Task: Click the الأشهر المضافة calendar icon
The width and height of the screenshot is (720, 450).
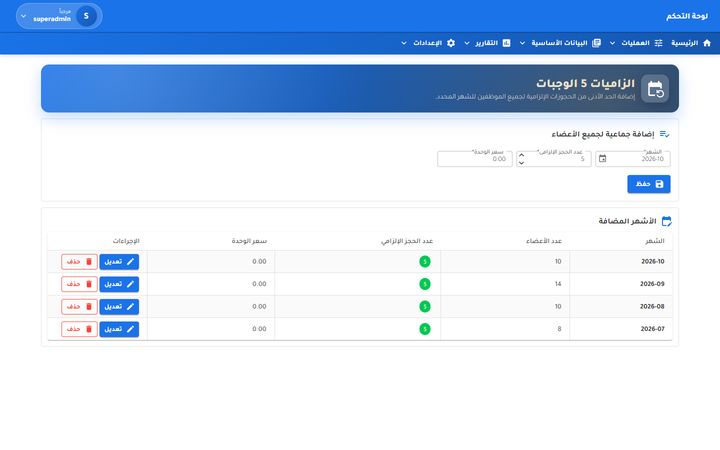Action: coord(666,221)
